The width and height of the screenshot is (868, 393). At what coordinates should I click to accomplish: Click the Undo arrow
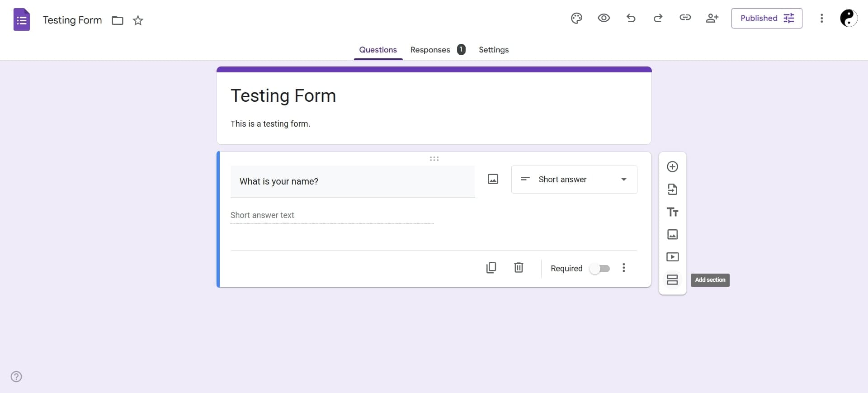[x=631, y=18]
